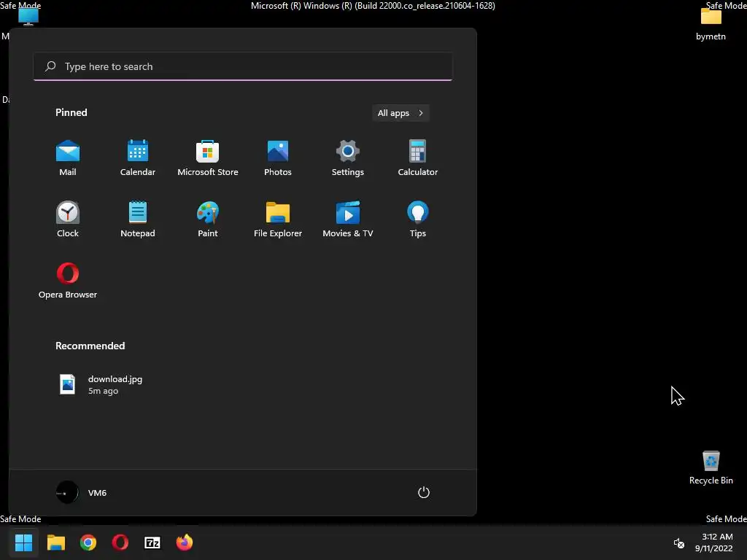Viewport: 747px width, 560px height.
Task: Open 7-Zip from the taskbar
Action: [152, 542]
